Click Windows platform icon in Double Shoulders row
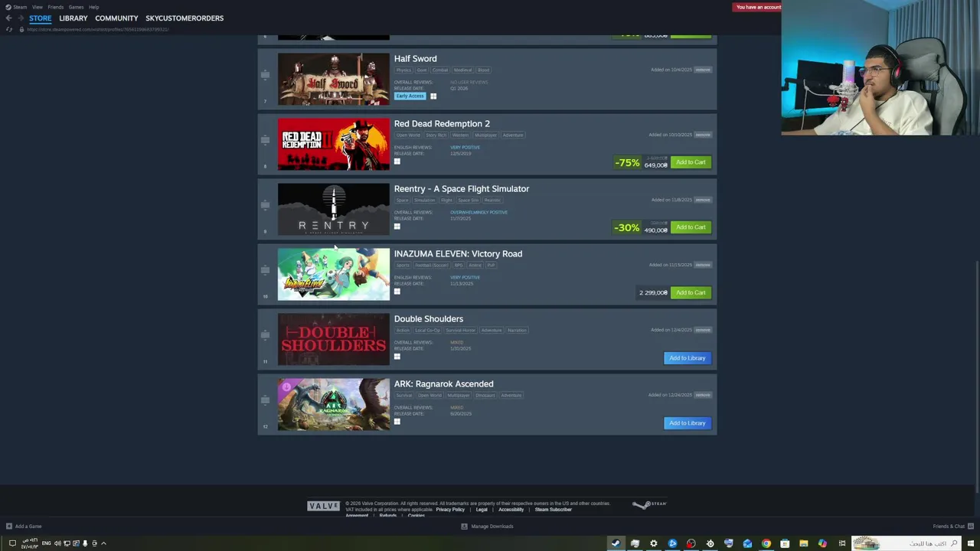 397,357
